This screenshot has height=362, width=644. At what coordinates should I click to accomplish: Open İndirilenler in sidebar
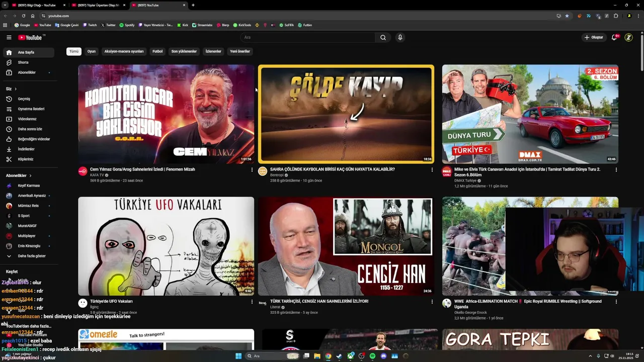tap(29, 149)
